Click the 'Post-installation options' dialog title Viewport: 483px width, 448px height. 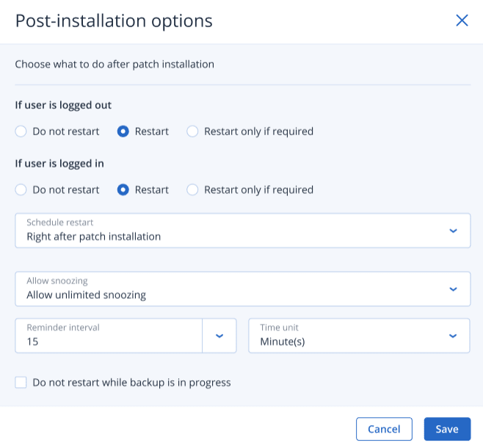tap(114, 21)
